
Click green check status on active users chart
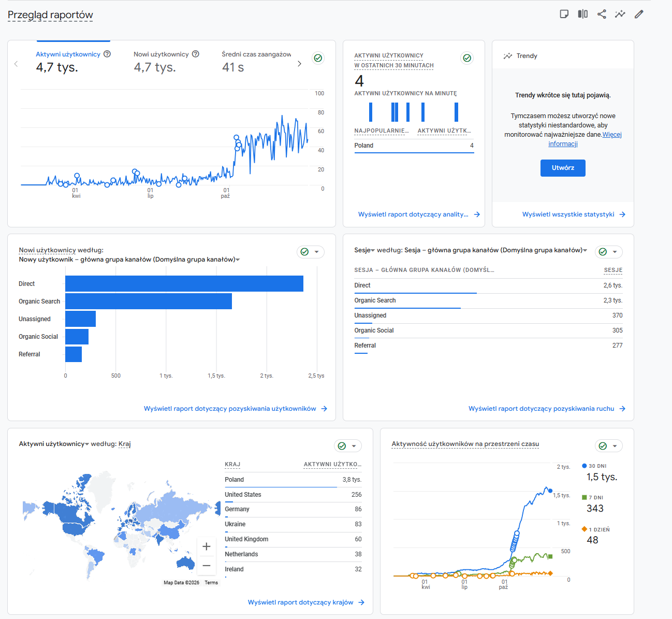tap(318, 58)
